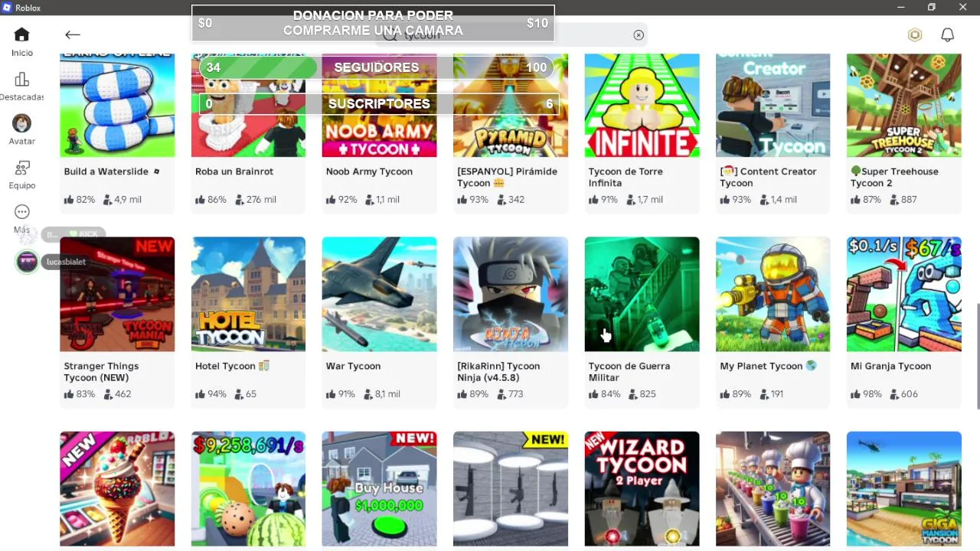Open the Avatar sidebar icon
980x551 pixels.
point(21,123)
